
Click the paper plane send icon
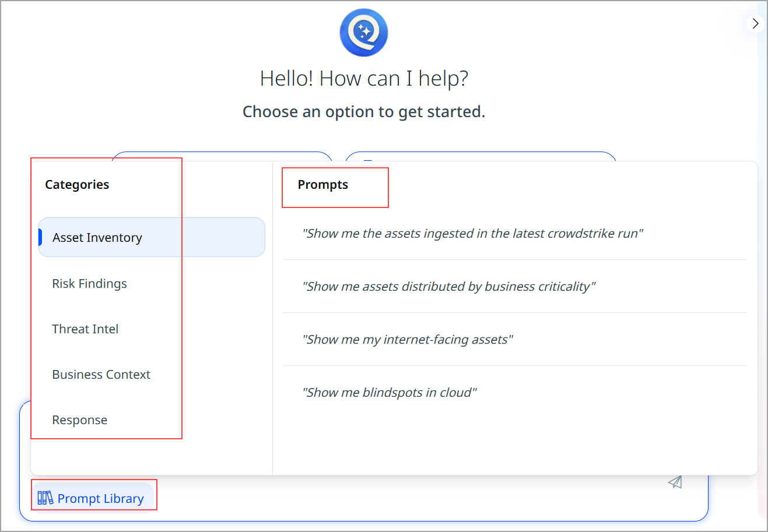pyautogui.click(x=675, y=482)
